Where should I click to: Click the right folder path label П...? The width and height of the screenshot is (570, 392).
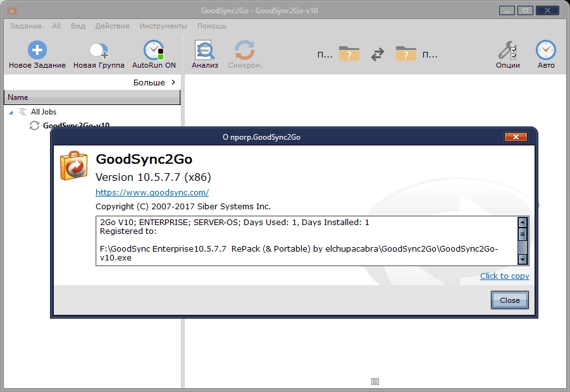click(x=430, y=55)
